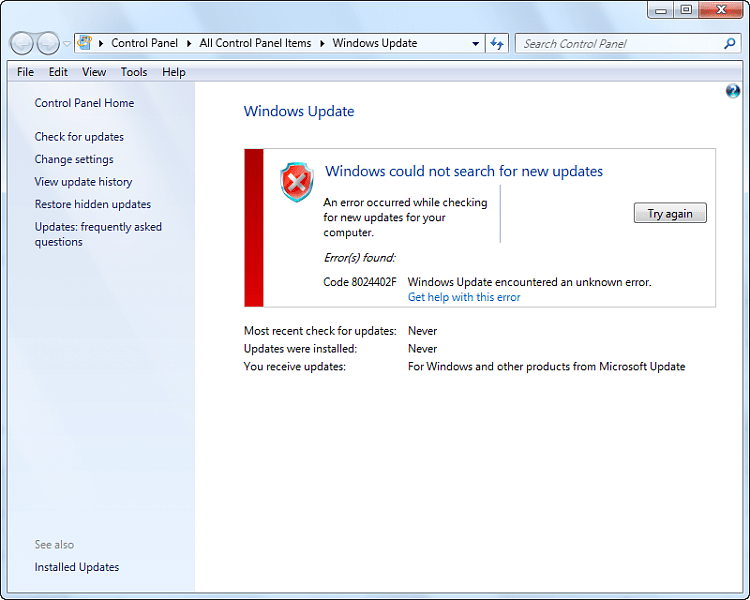Click the red error shield icon
Screen dimensions: 750x600
point(297,182)
